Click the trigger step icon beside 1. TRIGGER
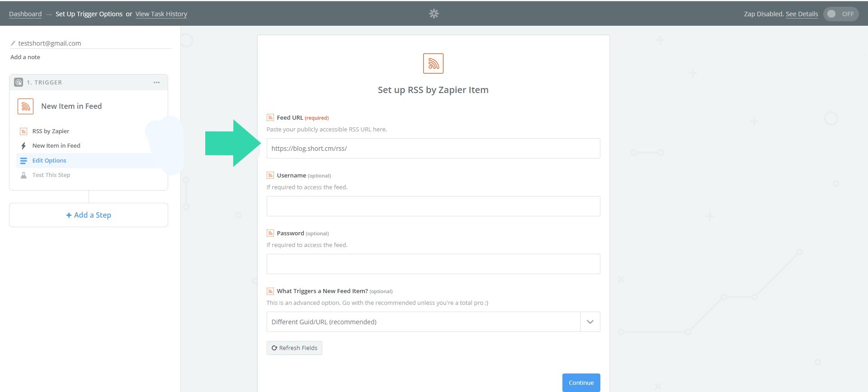The width and height of the screenshot is (868, 392). tap(19, 82)
